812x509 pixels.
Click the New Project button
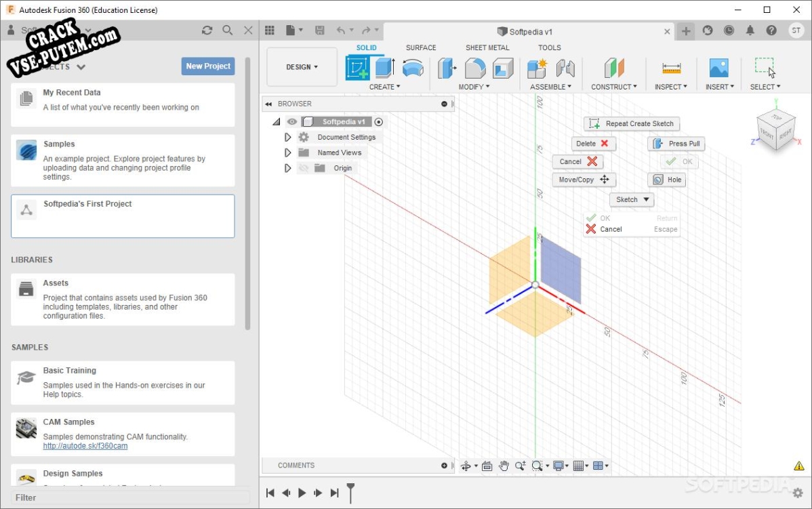click(x=208, y=66)
